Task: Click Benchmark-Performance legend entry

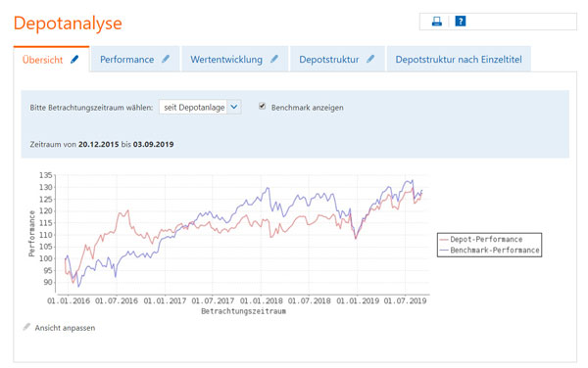Action: (x=490, y=251)
